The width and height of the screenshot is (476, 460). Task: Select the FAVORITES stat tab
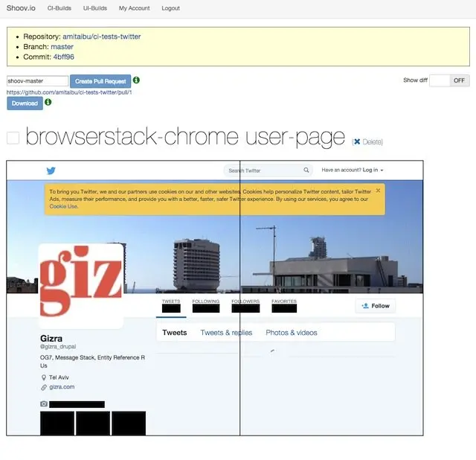click(284, 306)
